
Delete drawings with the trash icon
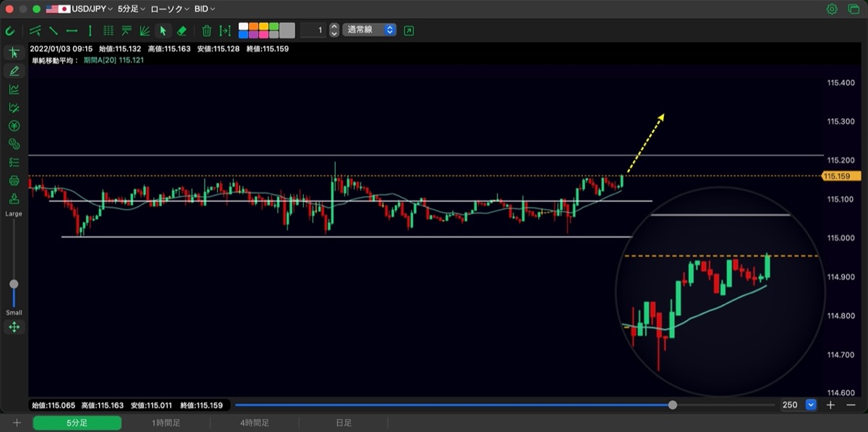tap(207, 30)
